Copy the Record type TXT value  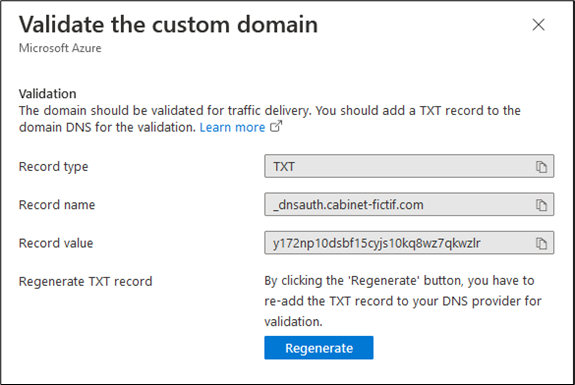(x=541, y=167)
